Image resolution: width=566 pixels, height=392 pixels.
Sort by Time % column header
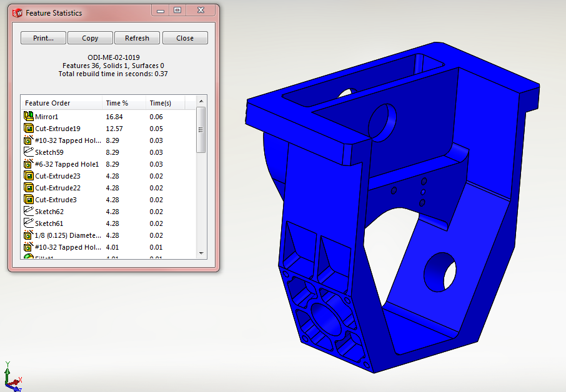(124, 103)
